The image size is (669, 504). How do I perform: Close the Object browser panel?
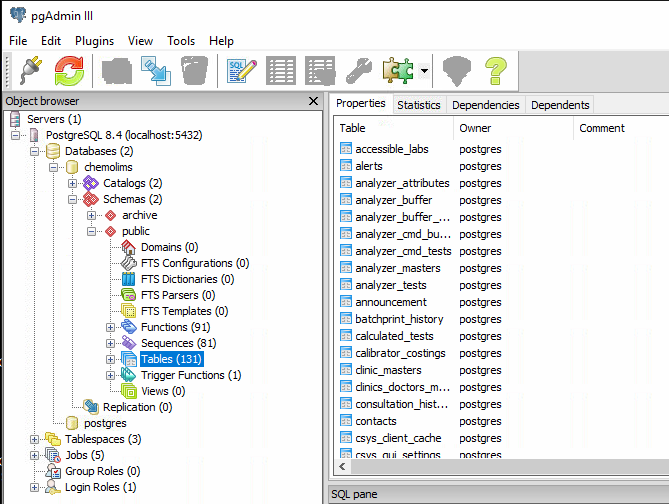tap(314, 101)
